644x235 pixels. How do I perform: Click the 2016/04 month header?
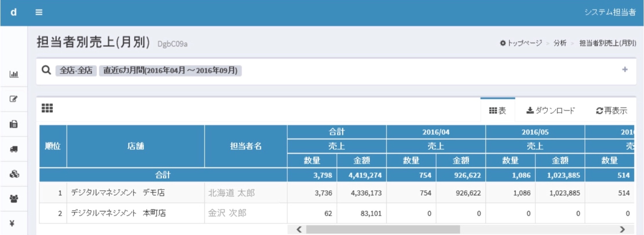pos(436,132)
